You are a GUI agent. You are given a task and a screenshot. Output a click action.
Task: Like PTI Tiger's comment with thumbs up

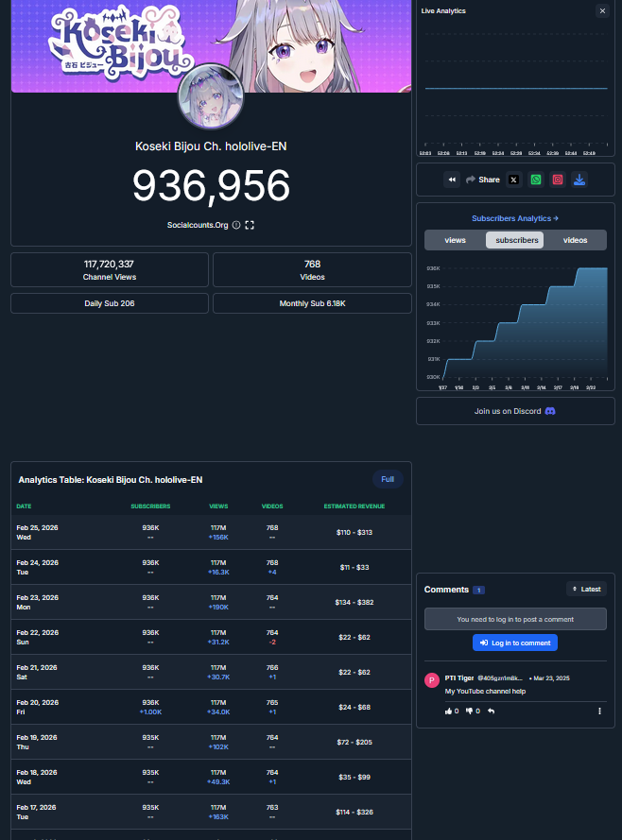point(452,711)
